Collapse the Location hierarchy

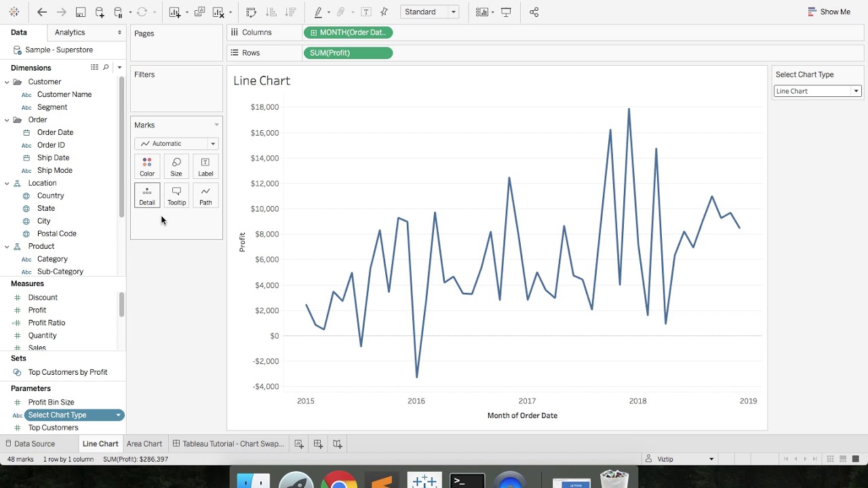click(x=7, y=183)
